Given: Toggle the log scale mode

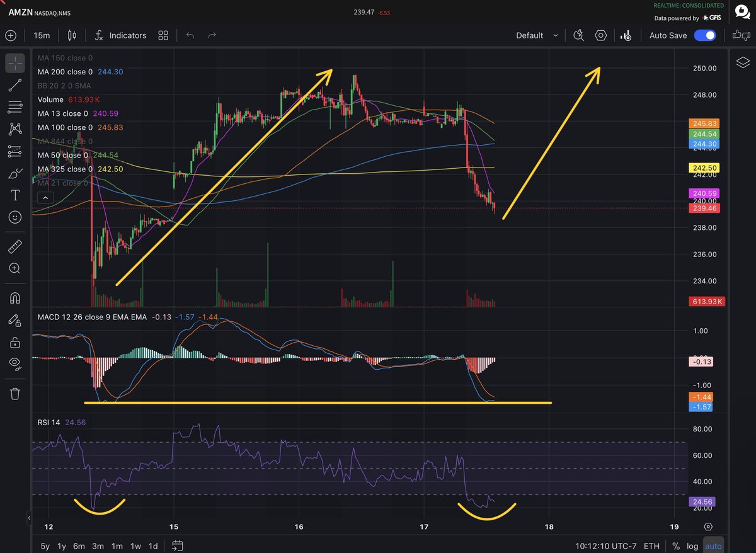Looking at the screenshot, I should (692, 546).
